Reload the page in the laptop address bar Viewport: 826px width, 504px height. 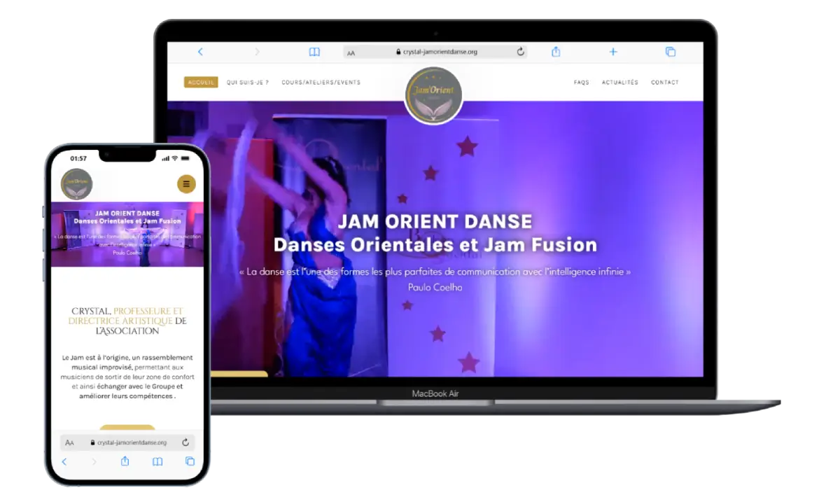[x=520, y=52]
